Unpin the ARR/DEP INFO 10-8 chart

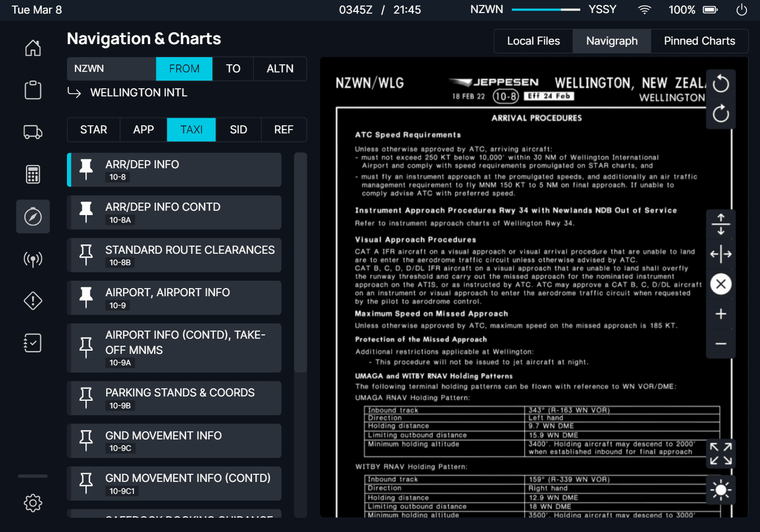(86, 169)
